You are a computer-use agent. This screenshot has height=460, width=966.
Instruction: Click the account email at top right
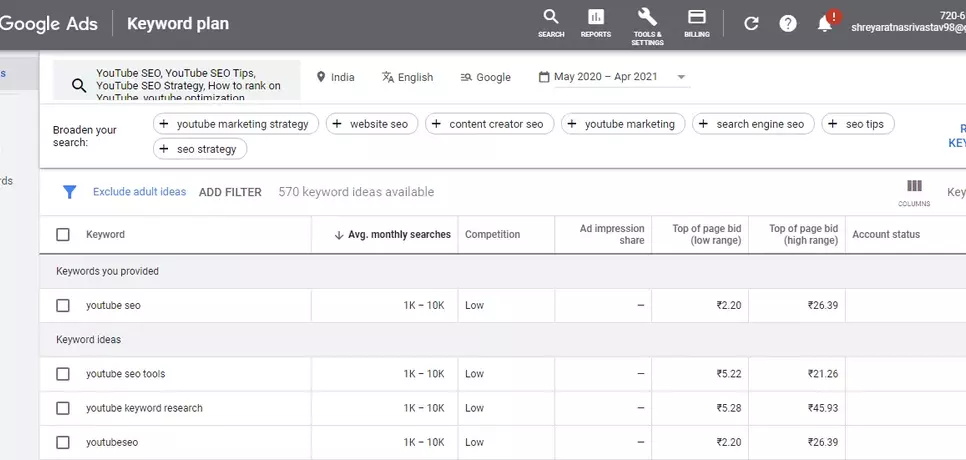tap(908, 28)
